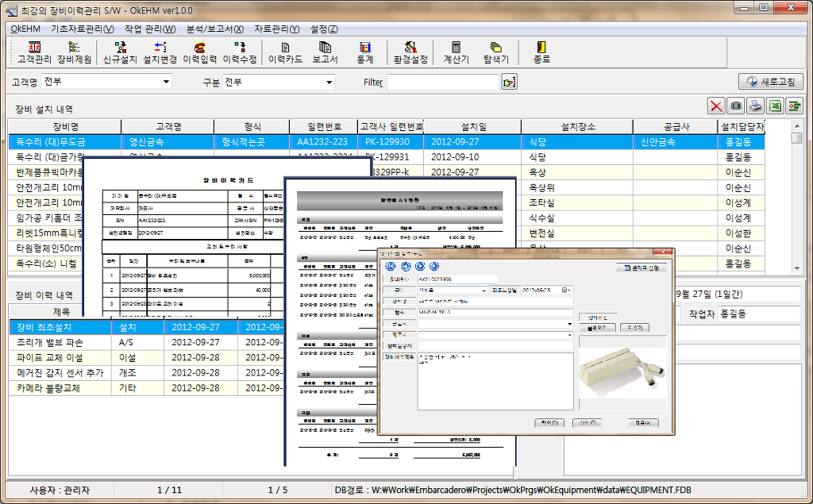Click the camera icon above the table
Screen dimensions: 813x504
[736, 106]
